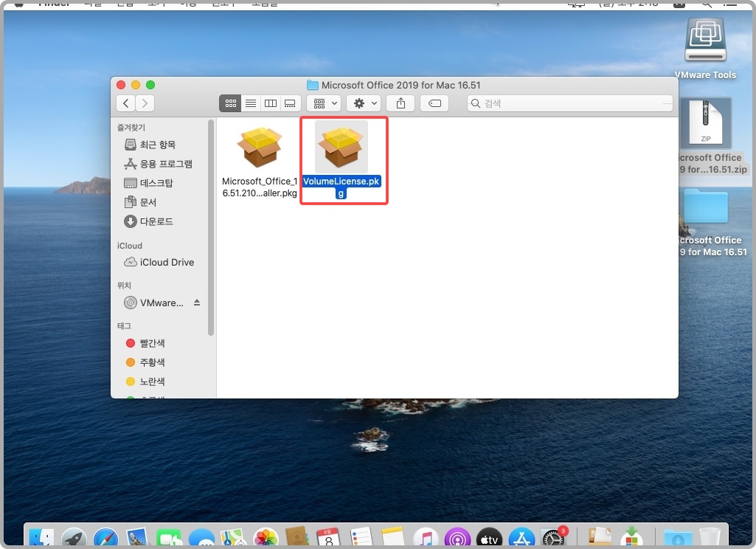Select the 빨간색 red tag
The width and height of the screenshot is (756, 549).
145,343
